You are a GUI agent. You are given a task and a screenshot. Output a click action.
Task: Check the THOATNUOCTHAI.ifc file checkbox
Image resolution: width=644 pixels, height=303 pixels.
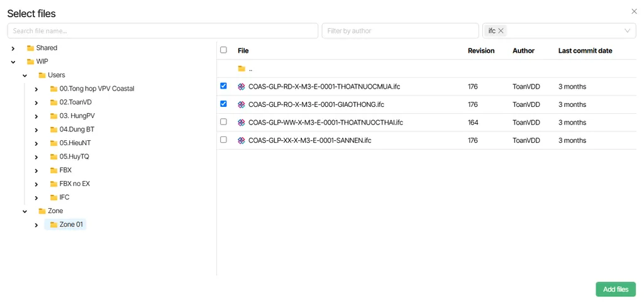[223, 122]
